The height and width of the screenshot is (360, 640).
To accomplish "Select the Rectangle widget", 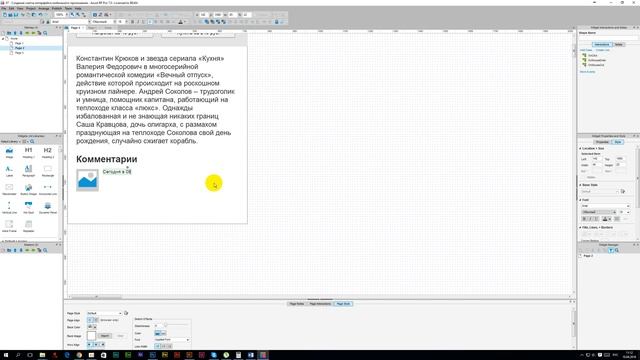I will (x=47, y=171).
